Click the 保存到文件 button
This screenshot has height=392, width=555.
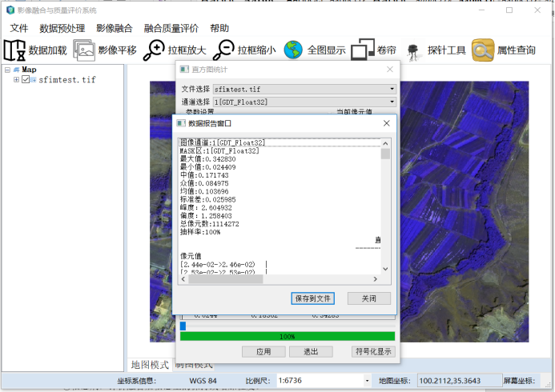click(313, 298)
